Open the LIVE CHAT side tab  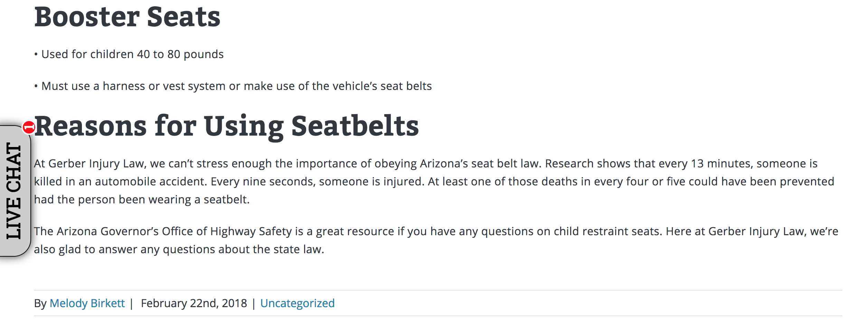pyautogui.click(x=15, y=191)
